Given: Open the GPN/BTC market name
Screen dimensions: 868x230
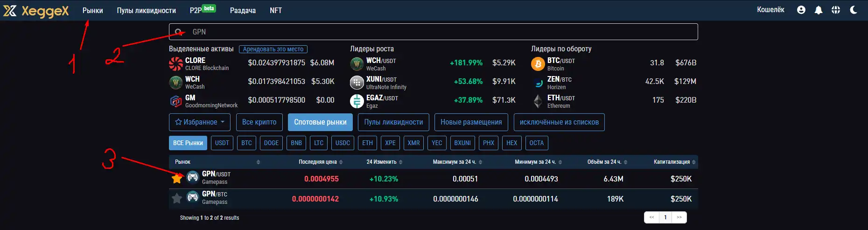Looking at the screenshot, I should pyautogui.click(x=215, y=194).
